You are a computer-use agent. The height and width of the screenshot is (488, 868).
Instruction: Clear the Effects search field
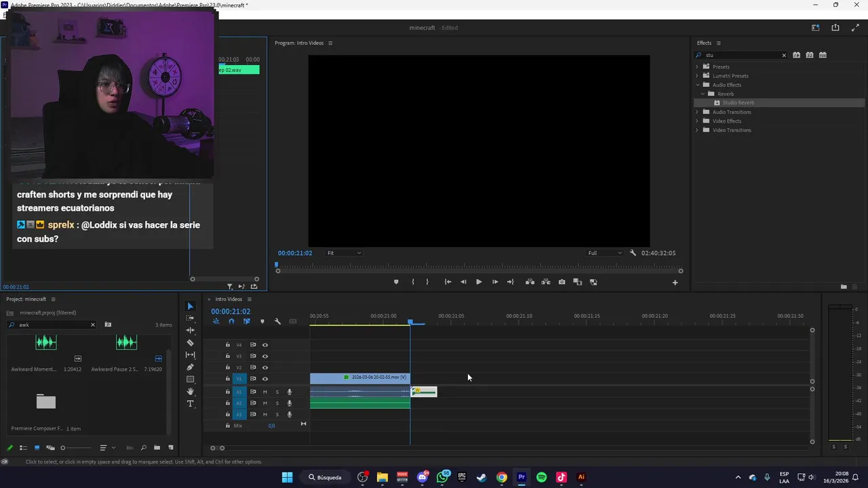point(784,56)
